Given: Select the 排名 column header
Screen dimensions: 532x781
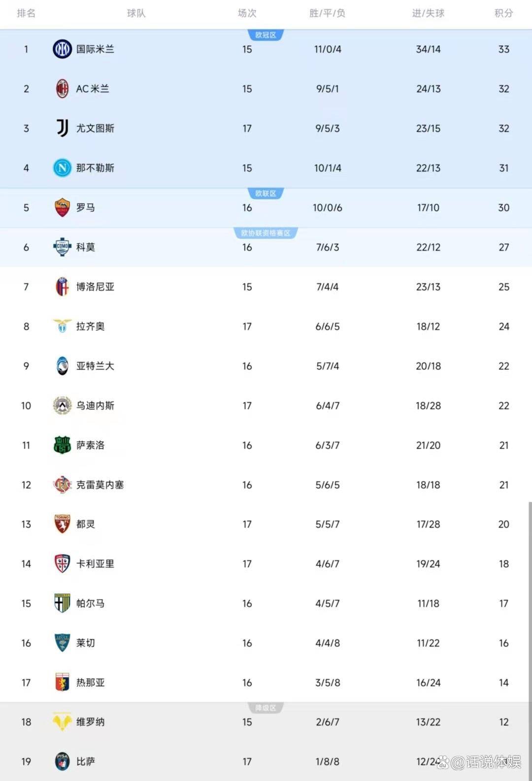Looking at the screenshot, I should (26, 13).
